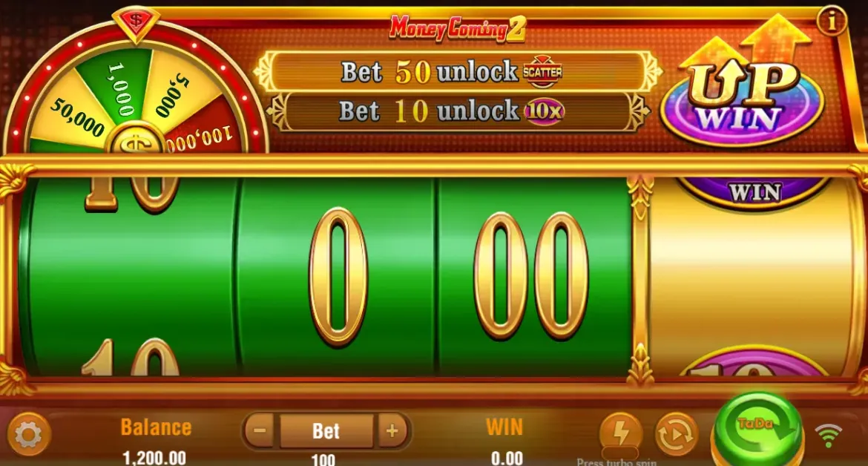Select the Bet 50 unlock Scatter banner
Image resolution: width=868 pixels, height=466 pixels.
coord(457,72)
